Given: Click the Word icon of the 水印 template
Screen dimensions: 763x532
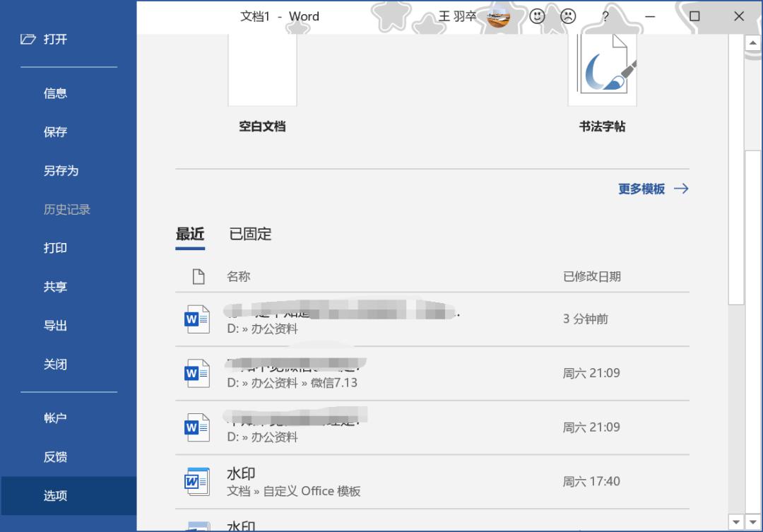Looking at the screenshot, I should point(196,481).
